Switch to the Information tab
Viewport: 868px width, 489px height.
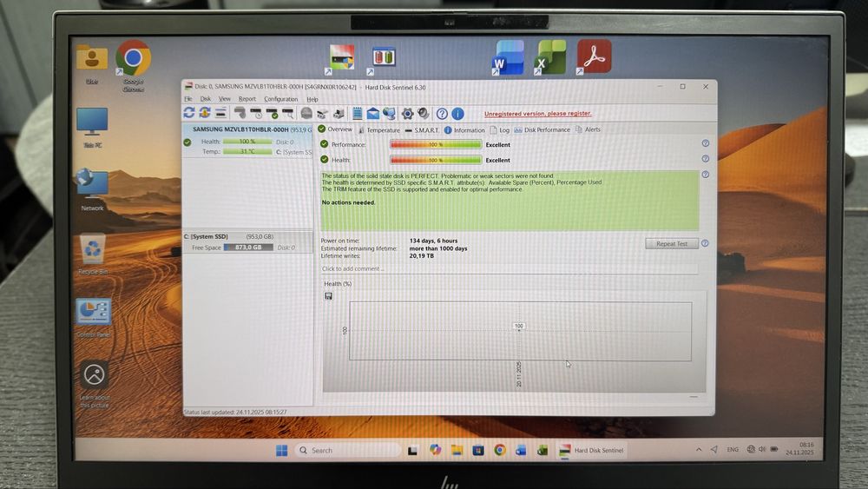click(464, 130)
